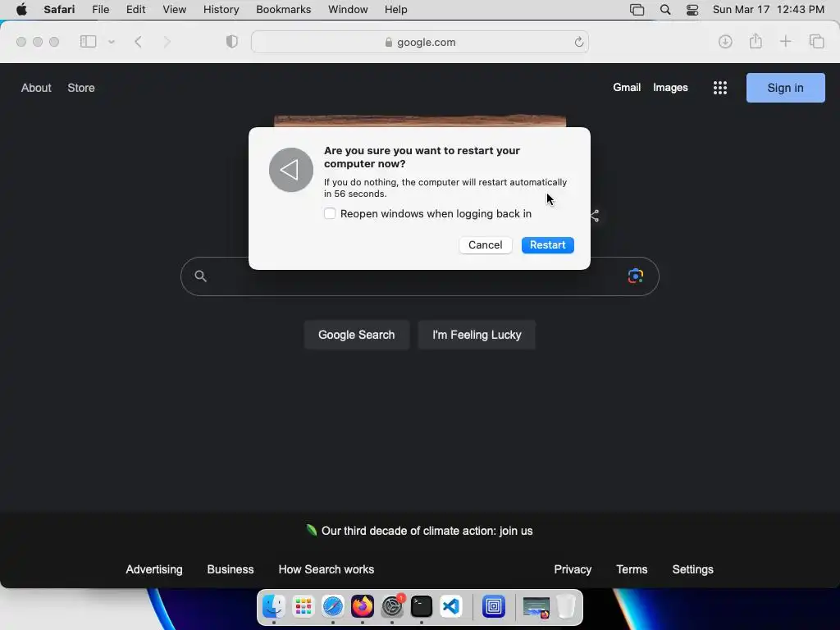Open the Share toolbar icon

tap(756, 41)
